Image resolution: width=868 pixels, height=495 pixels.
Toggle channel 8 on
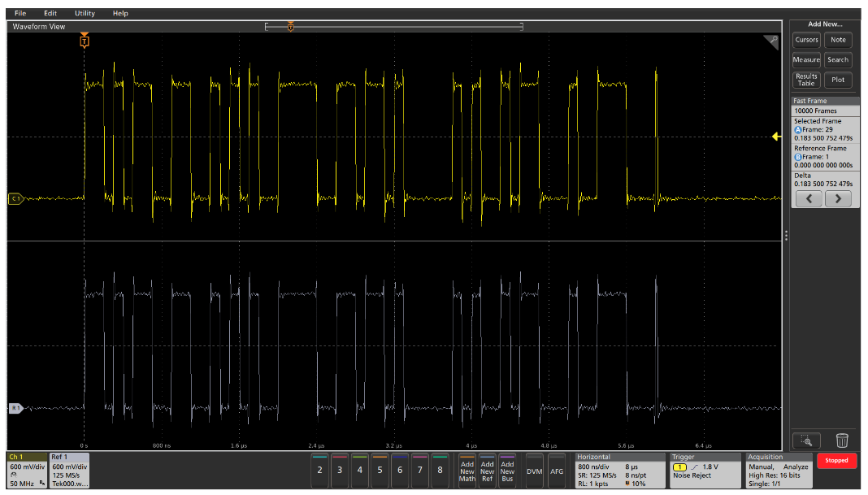440,470
